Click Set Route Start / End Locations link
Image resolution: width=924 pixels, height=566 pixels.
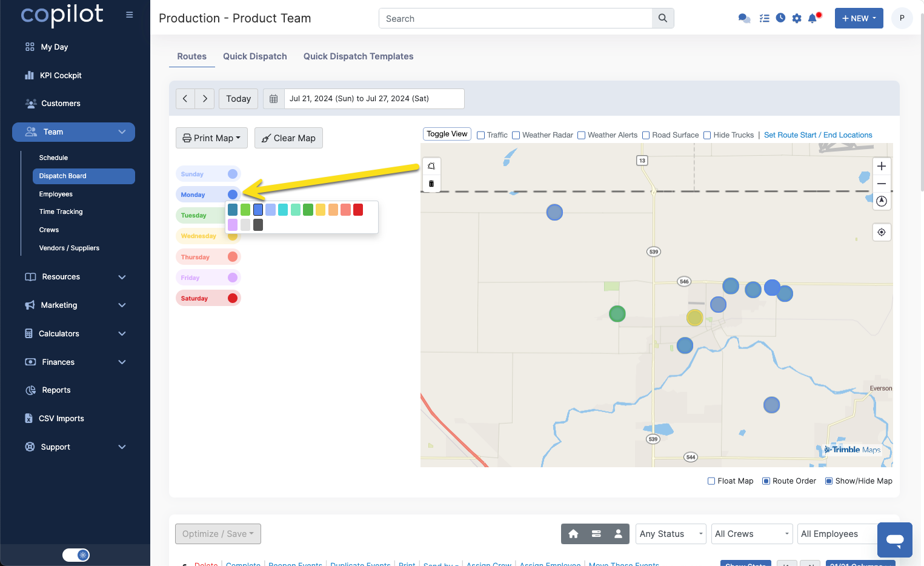(x=818, y=135)
